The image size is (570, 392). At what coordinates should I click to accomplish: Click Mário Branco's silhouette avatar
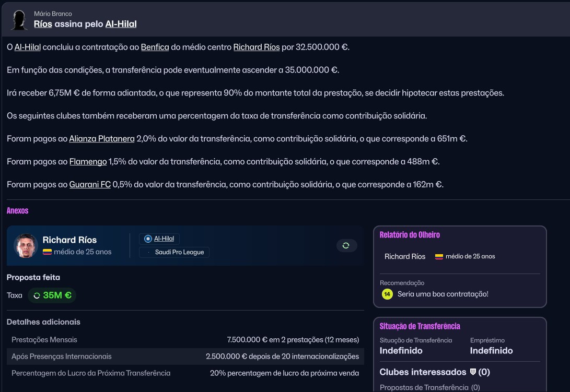pos(19,20)
